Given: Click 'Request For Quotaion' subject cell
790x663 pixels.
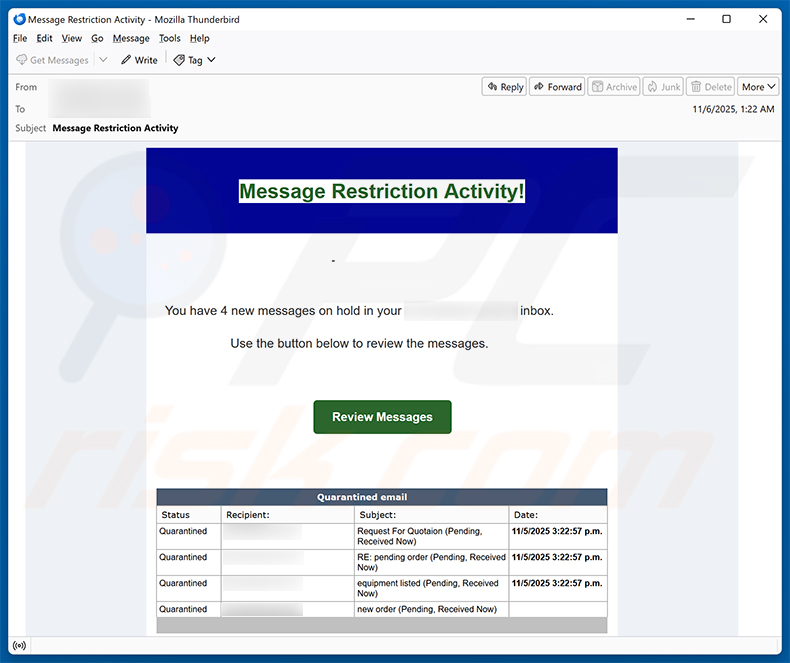Looking at the screenshot, I should (x=431, y=536).
